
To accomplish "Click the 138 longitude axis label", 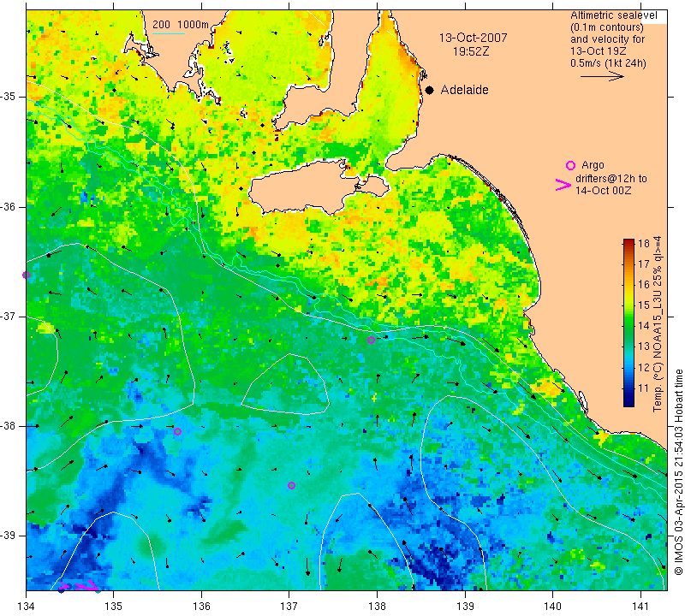I will click(377, 606).
